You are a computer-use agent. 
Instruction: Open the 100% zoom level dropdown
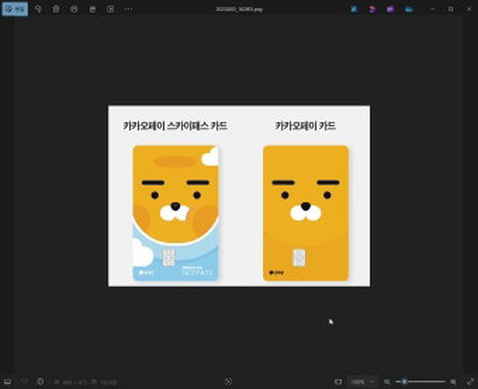click(362, 381)
